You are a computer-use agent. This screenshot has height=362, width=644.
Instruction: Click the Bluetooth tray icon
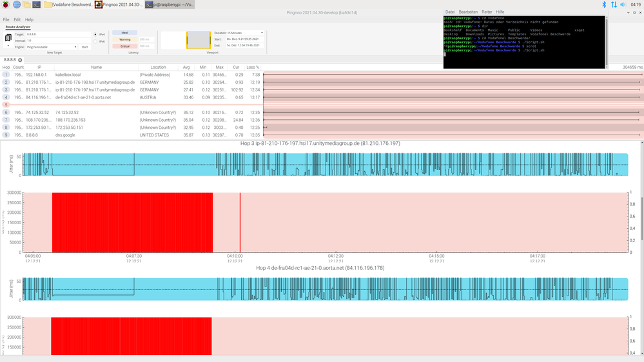pos(604,5)
